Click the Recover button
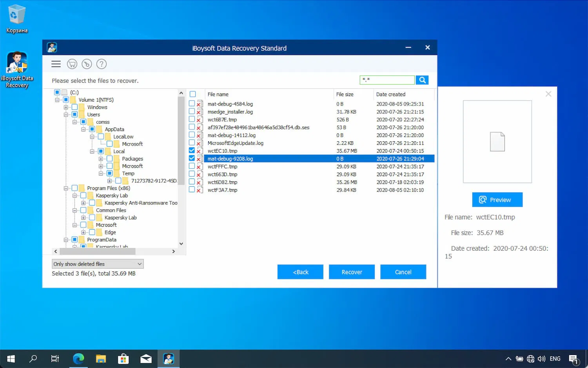This screenshot has height=368, width=588. coord(352,271)
